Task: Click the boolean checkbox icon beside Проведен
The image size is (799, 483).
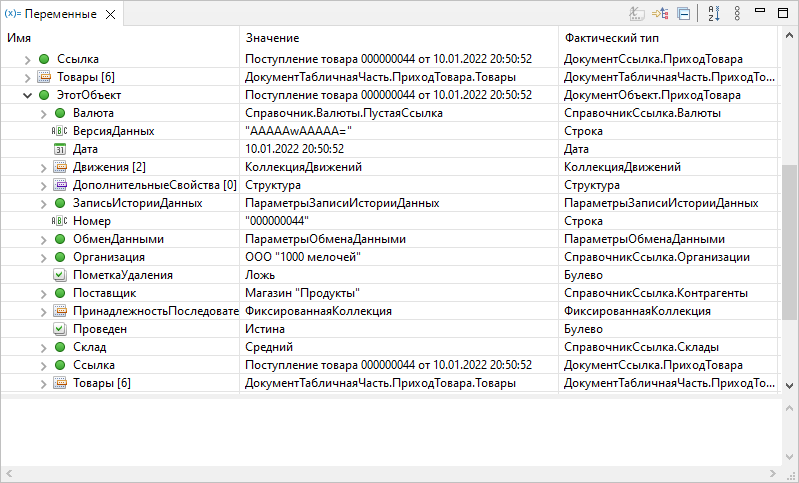Action: coord(59,329)
